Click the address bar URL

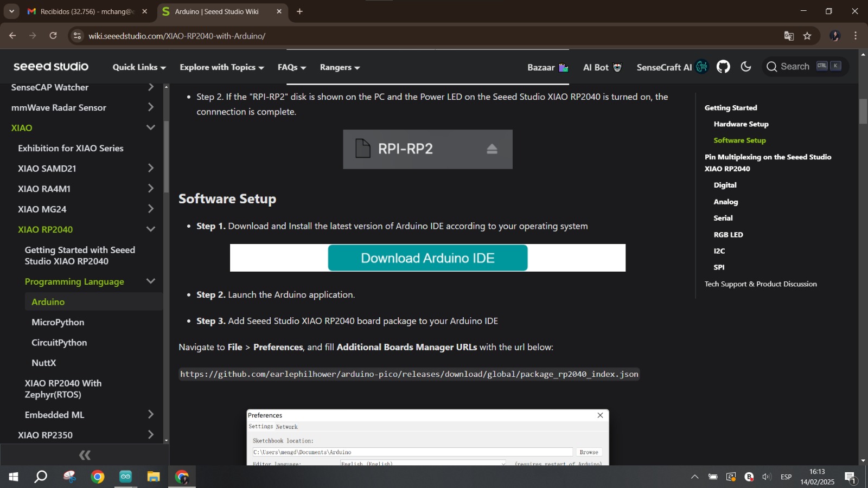pyautogui.click(x=177, y=36)
